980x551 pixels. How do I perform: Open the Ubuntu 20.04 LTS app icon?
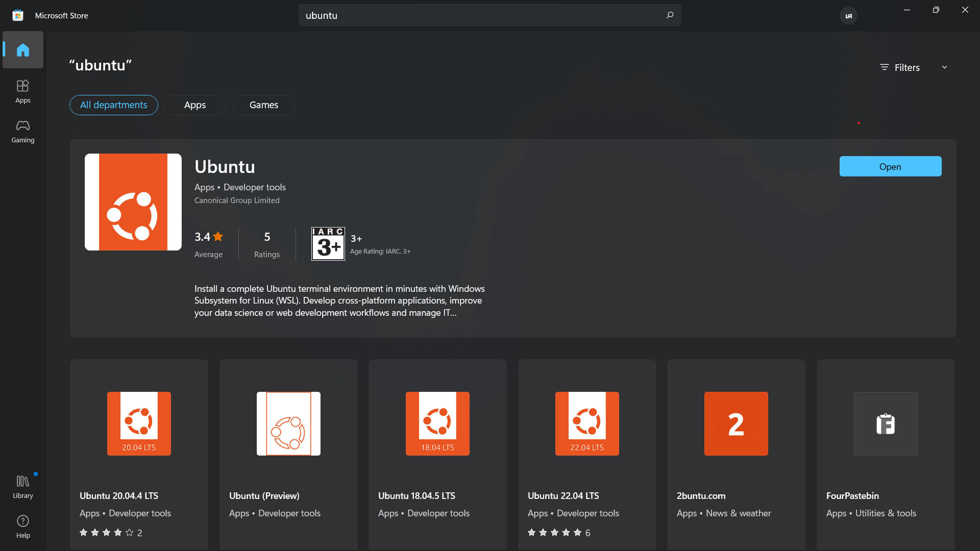(139, 423)
